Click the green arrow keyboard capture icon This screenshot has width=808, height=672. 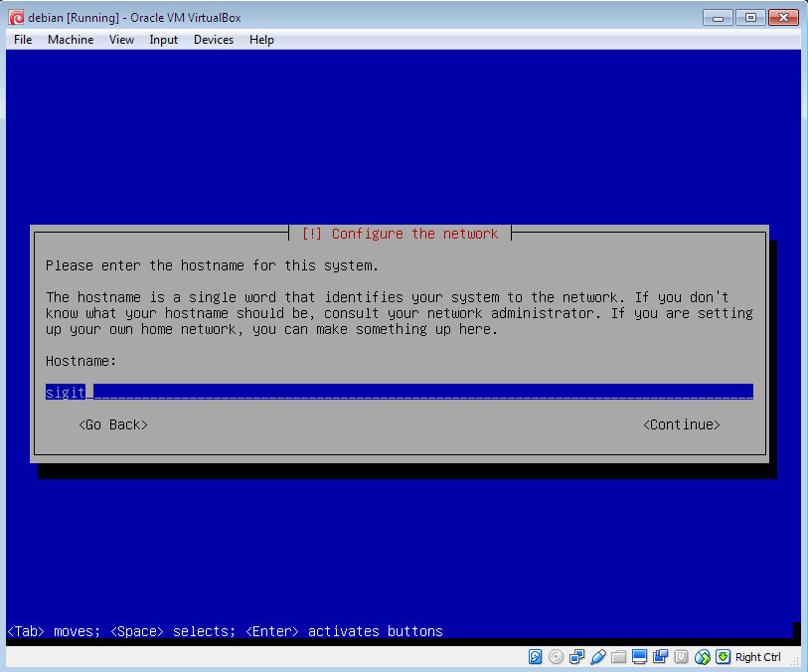(x=723, y=656)
